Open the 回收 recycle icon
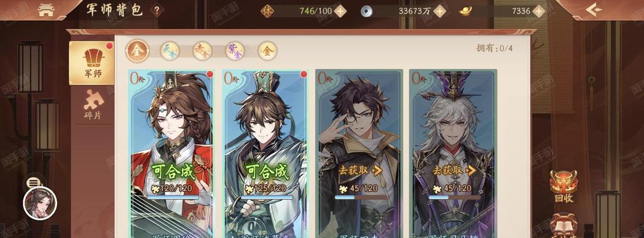The image size is (644, 238). [564, 187]
